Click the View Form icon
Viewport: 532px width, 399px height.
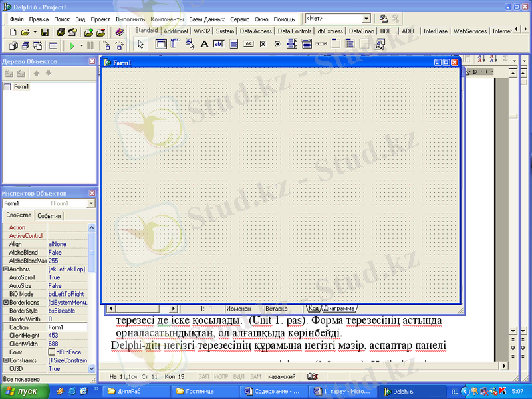click(26, 45)
